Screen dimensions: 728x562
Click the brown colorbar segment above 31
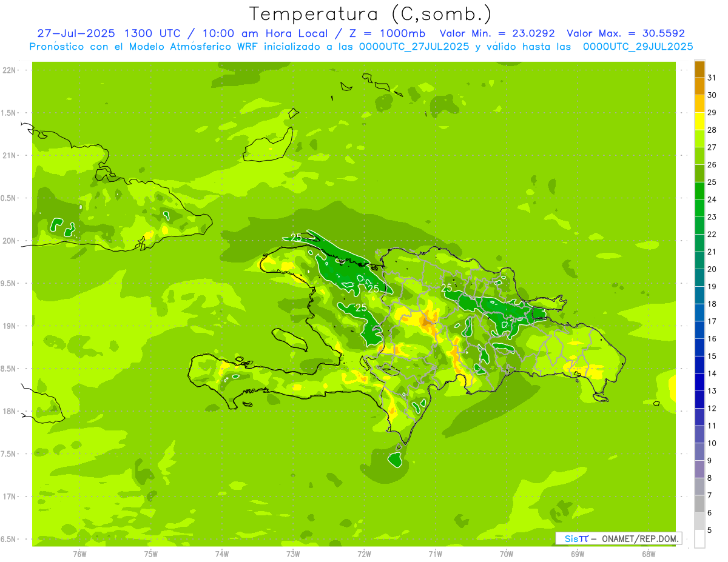pos(699,69)
